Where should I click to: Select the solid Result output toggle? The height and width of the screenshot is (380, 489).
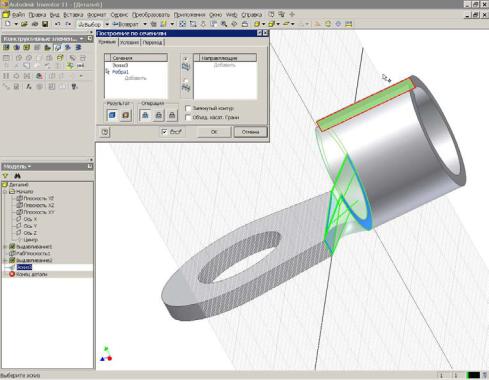click(112, 115)
